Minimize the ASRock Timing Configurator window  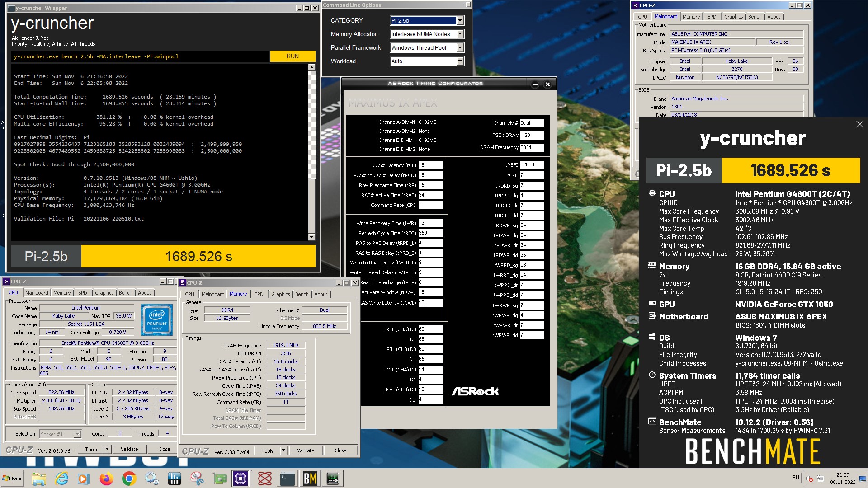535,84
